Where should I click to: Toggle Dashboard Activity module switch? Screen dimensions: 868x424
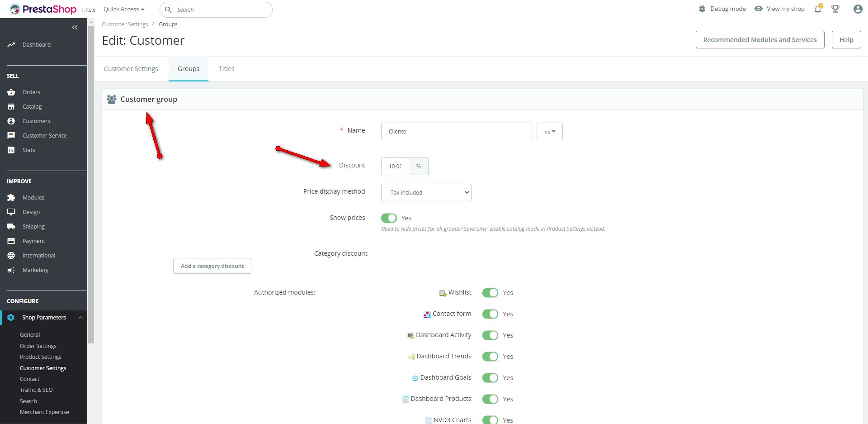490,335
